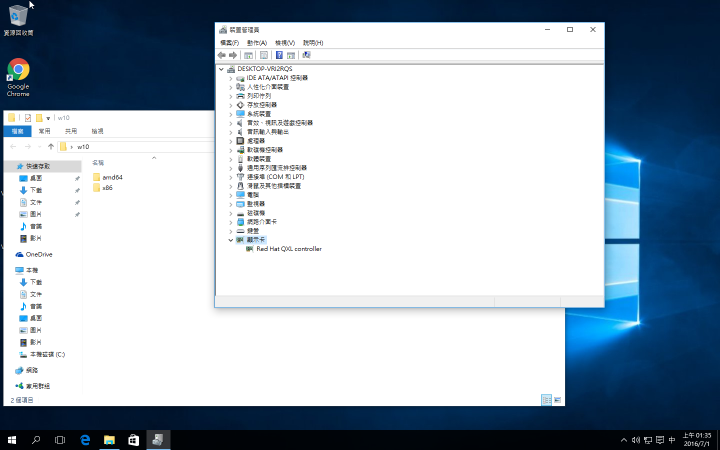Screen dimensions: 720x450
Task: Click the Up arrow in Explorer navigation
Action: tap(51, 147)
